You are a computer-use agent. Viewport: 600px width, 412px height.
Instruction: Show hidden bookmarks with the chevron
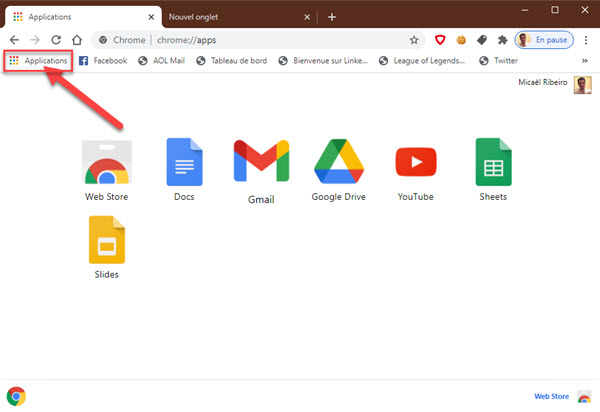[585, 60]
